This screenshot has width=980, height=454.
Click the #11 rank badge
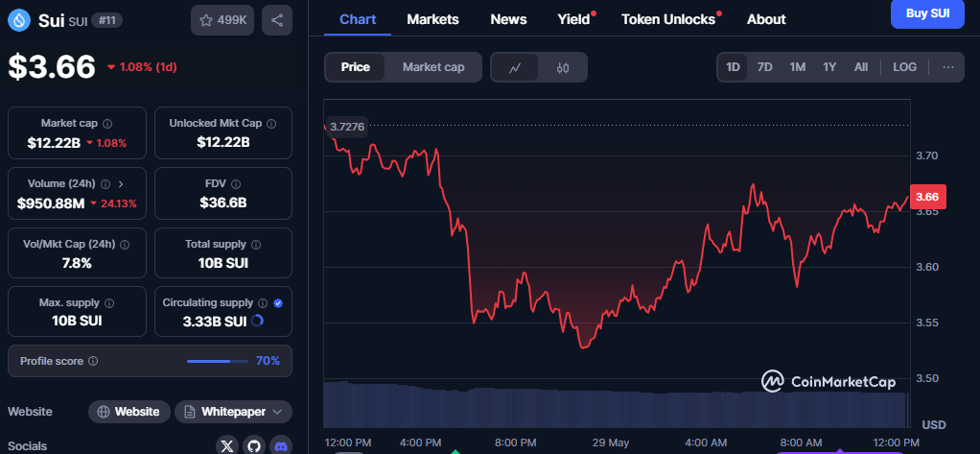click(106, 21)
